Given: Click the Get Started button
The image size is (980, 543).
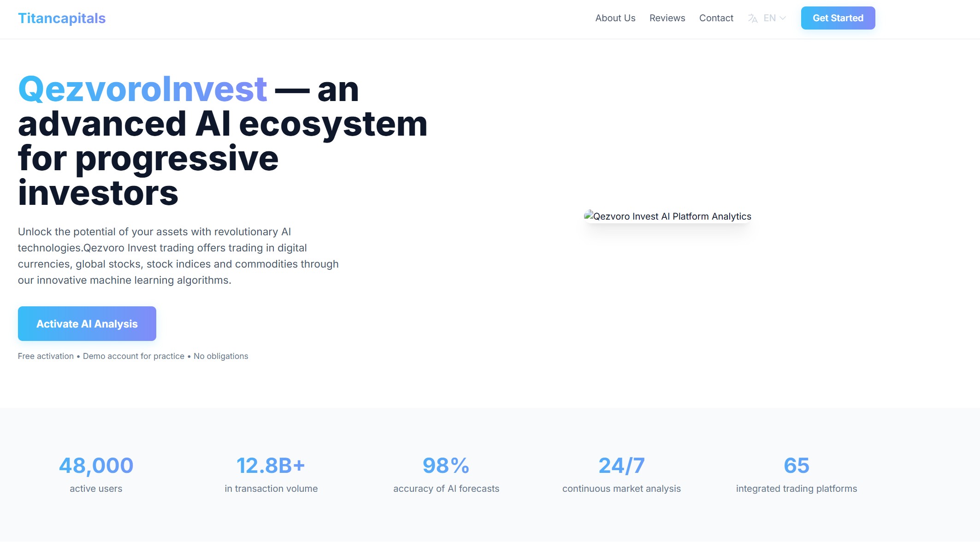Looking at the screenshot, I should pyautogui.click(x=838, y=18).
